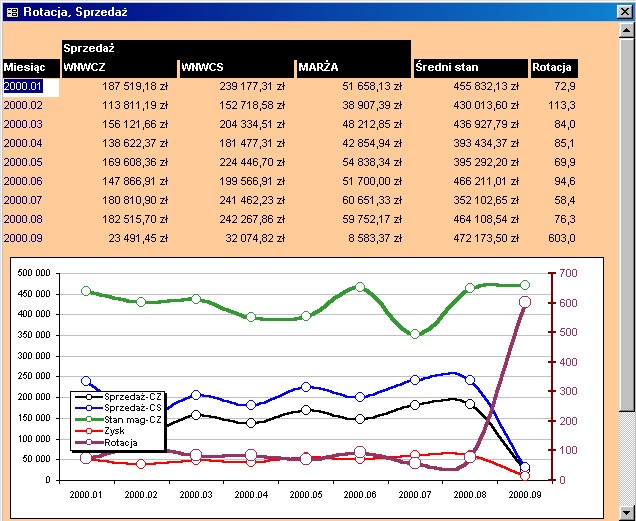Select month cell 2000.05
The height and width of the screenshot is (521, 636).
click(x=23, y=163)
